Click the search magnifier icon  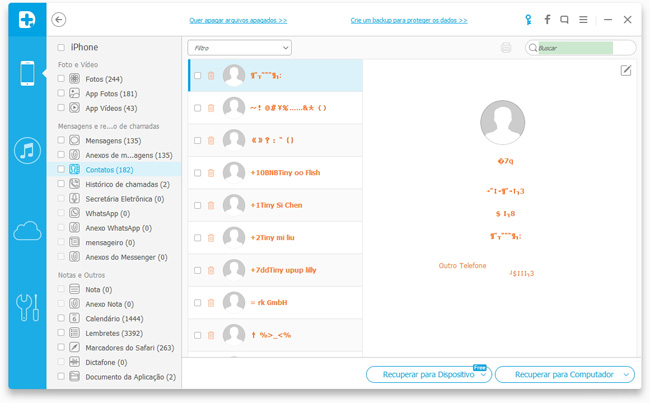point(533,48)
